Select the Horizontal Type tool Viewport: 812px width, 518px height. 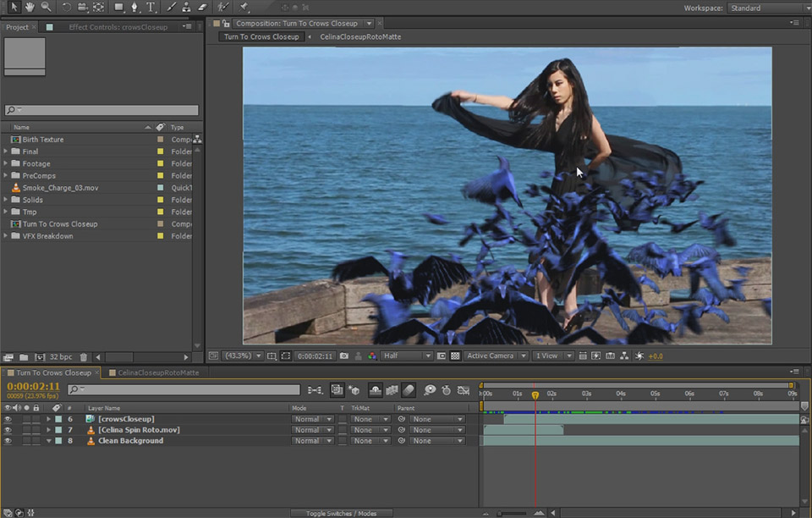(151, 7)
